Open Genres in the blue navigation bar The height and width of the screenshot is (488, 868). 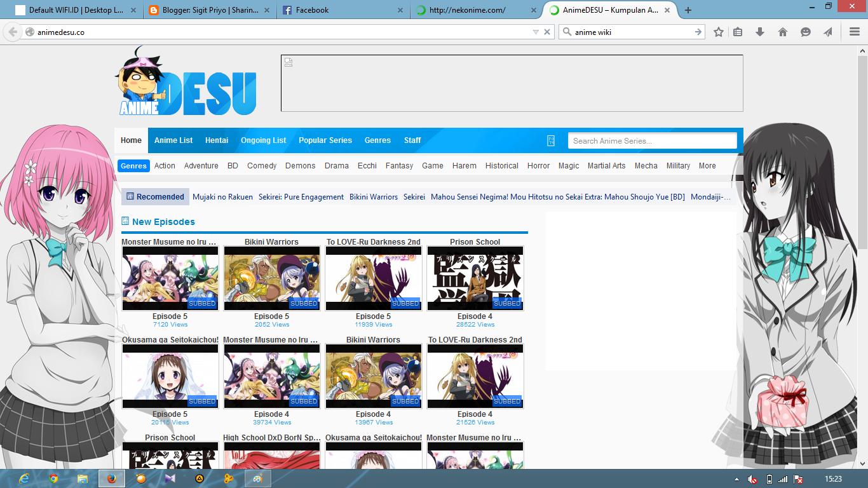click(x=377, y=140)
